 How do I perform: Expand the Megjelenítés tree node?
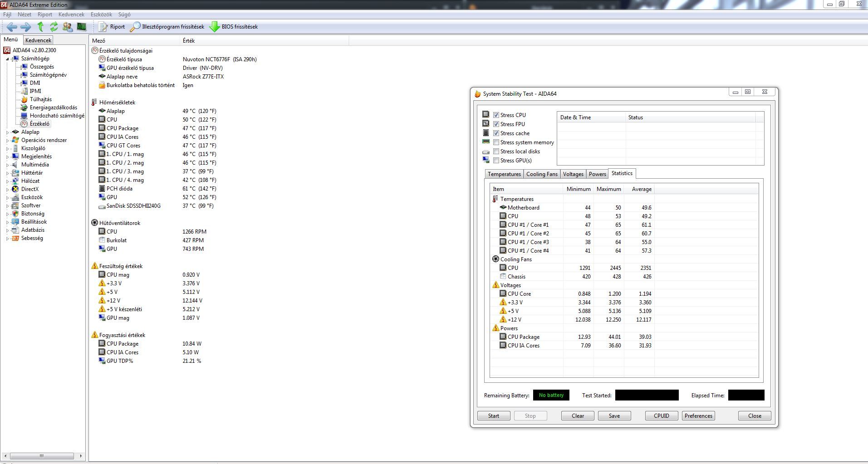7,157
